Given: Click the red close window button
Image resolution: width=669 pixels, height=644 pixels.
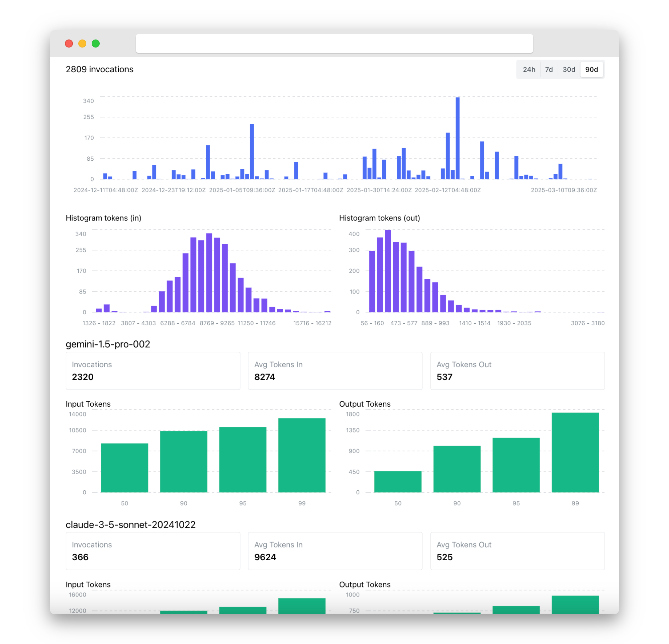Looking at the screenshot, I should pyautogui.click(x=69, y=44).
